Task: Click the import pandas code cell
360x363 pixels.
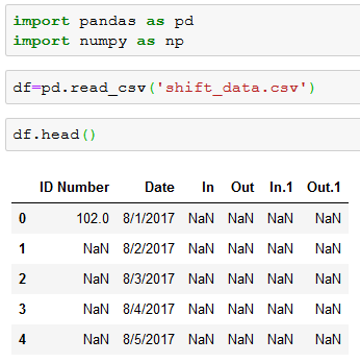Action: tap(183, 31)
